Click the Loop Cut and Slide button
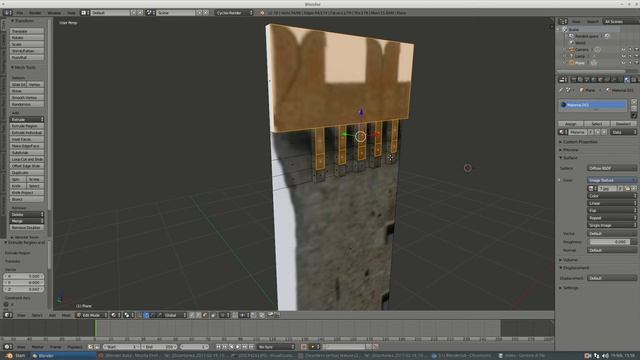The width and height of the screenshot is (640, 360). point(27,159)
